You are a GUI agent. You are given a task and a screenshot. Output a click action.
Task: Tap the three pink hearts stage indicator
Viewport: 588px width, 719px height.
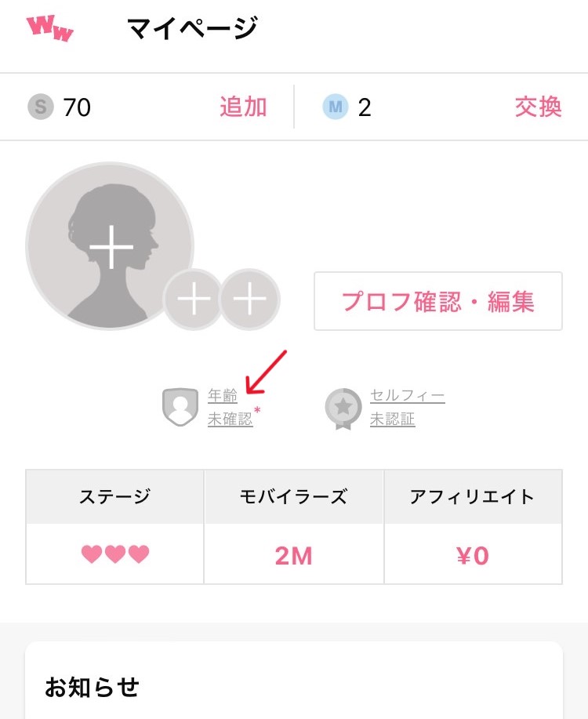pos(115,555)
